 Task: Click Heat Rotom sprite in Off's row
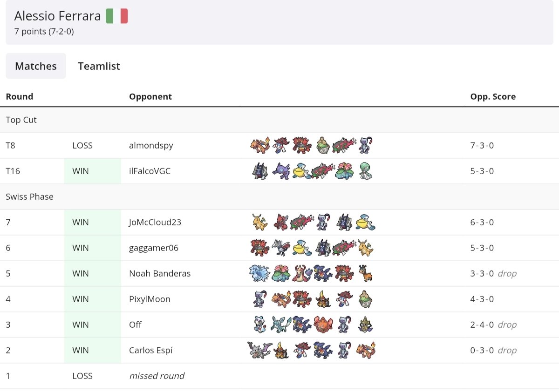click(x=323, y=325)
